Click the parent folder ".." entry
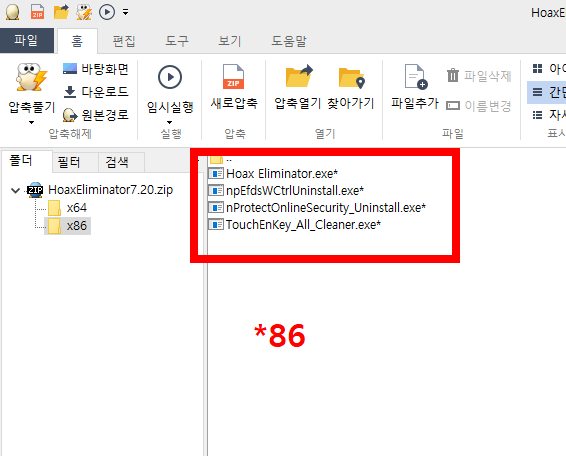The height and width of the screenshot is (456, 566). pyautogui.click(x=221, y=159)
